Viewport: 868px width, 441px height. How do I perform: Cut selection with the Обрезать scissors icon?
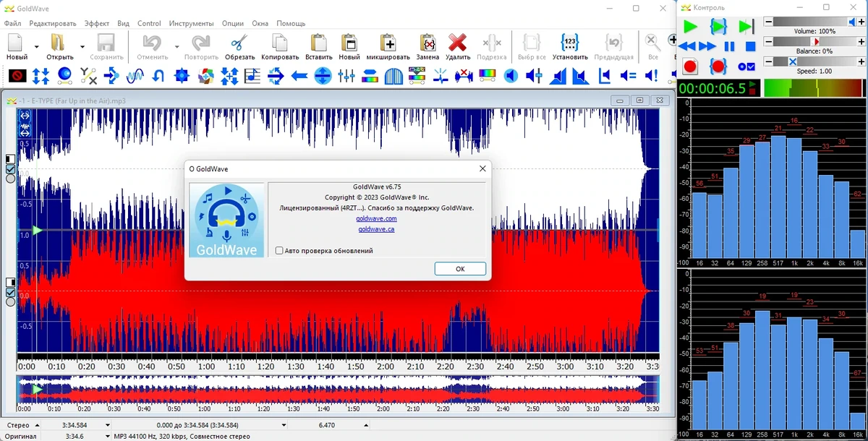click(239, 43)
